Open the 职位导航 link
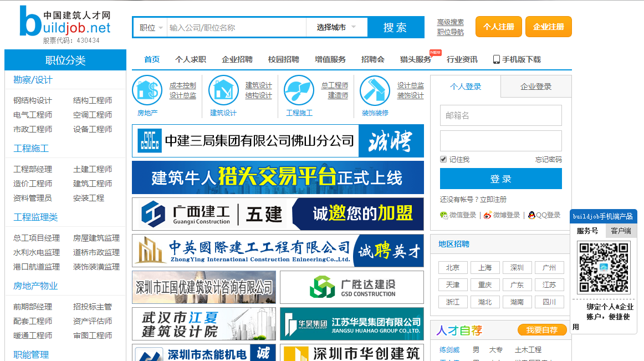Image resolution: width=644 pixels, height=361 pixels. click(451, 32)
